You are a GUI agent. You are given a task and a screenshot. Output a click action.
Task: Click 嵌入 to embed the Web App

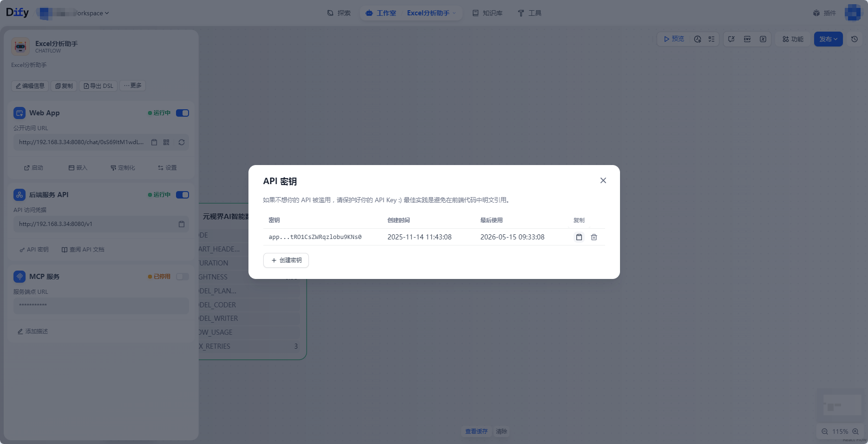pos(78,168)
